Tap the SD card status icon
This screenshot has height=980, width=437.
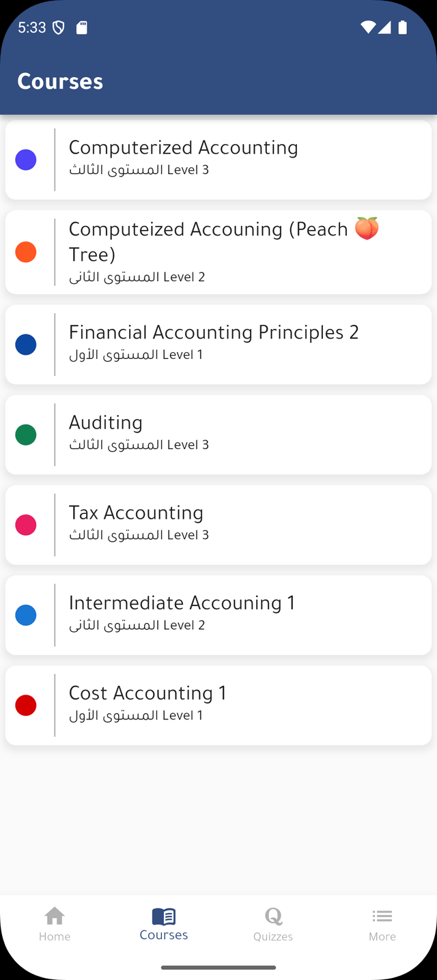81,27
